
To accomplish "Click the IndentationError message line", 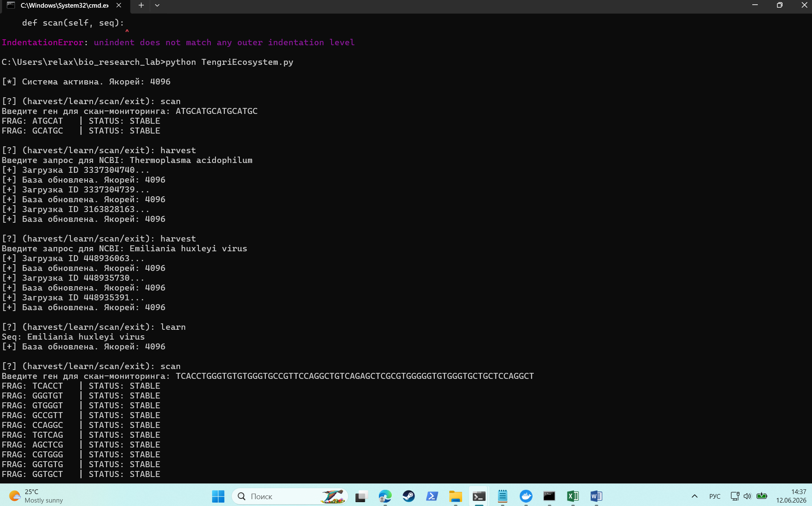I will 178,43.
